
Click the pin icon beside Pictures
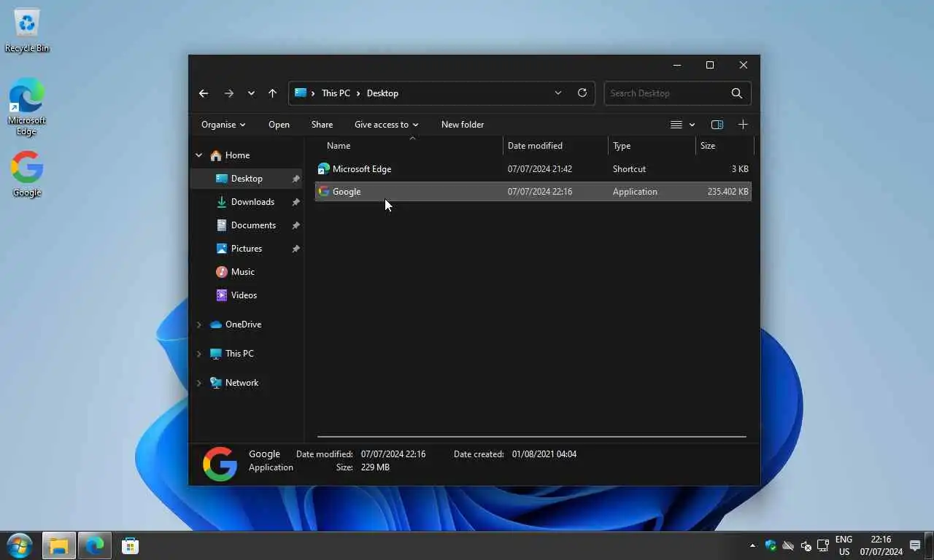click(296, 249)
